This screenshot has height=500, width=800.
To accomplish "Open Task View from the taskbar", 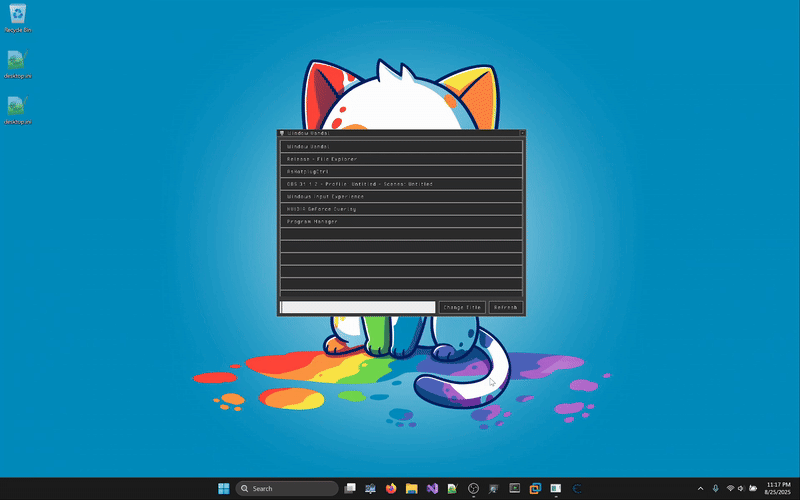I will [x=350, y=488].
